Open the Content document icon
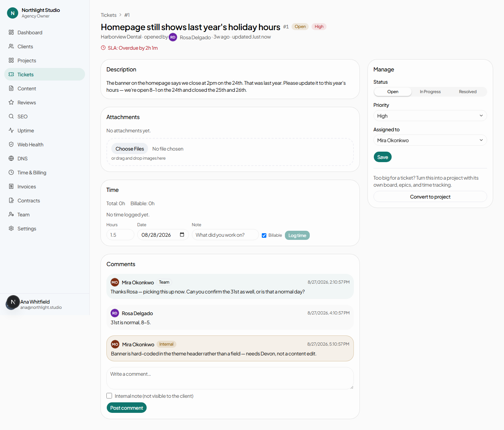The image size is (504, 430). (x=11, y=88)
